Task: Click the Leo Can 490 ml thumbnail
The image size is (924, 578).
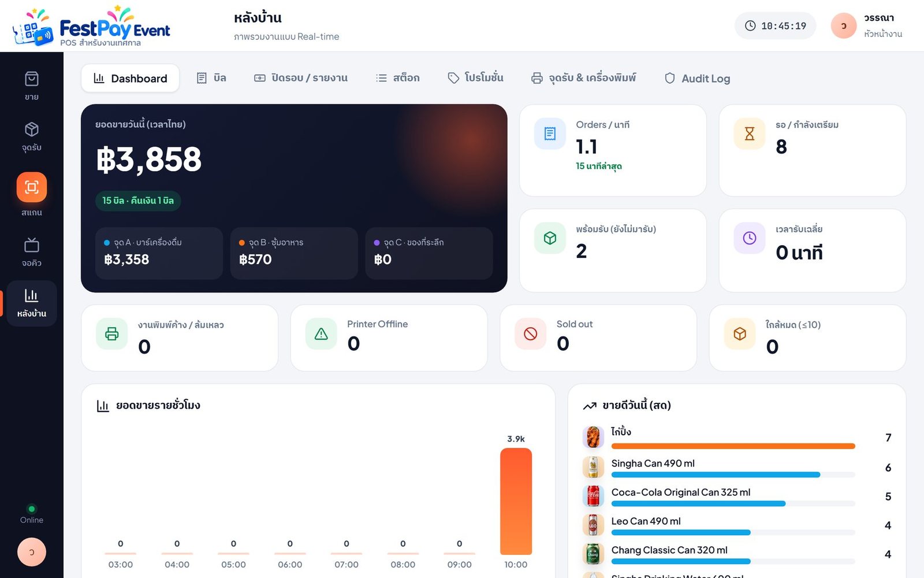Action: (x=593, y=525)
